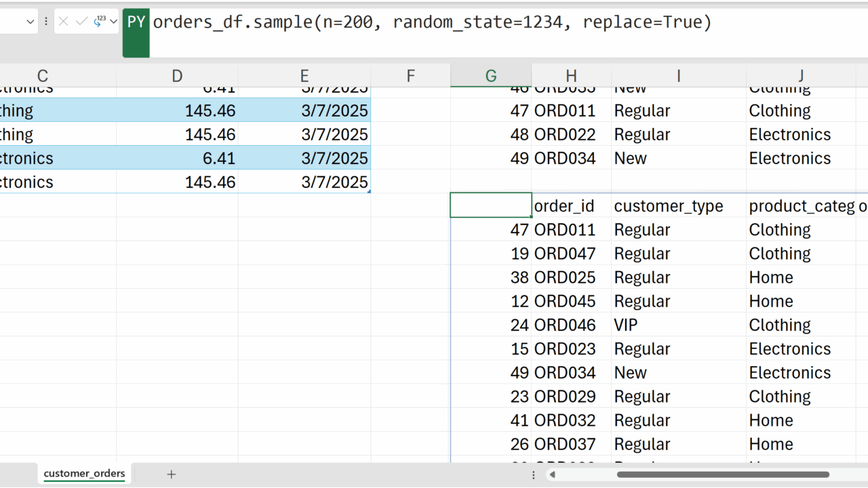The width and height of the screenshot is (868, 488).
Task: Select the cell containing ORD046
Action: pyautogui.click(x=571, y=325)
